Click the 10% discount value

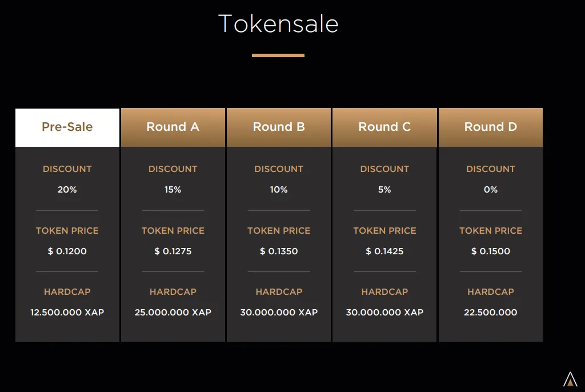pos(279,190)
